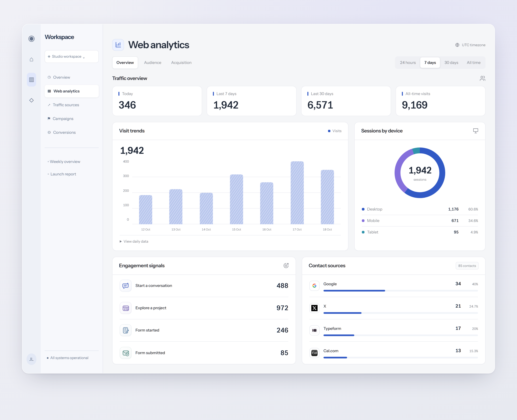The image size is (517, 420).
Task: Click the Explore a project browser icon
Action: pos(126,308)
